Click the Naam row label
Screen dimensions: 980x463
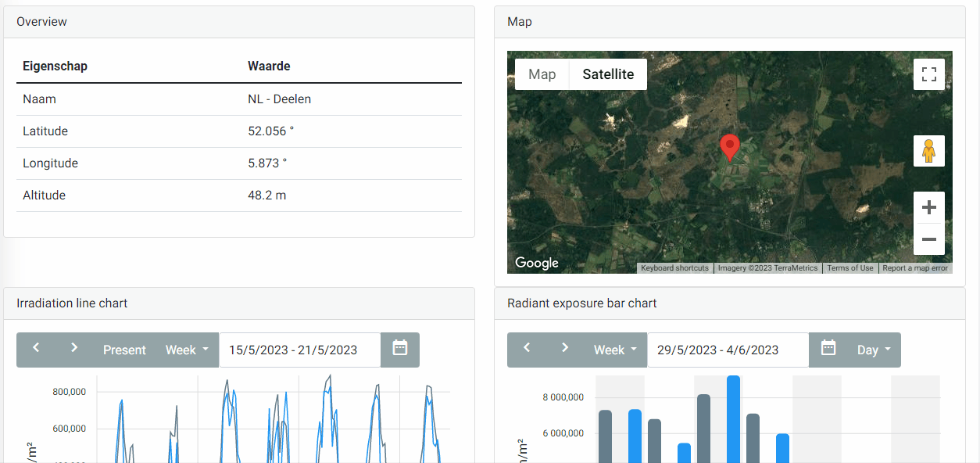click(x=39, y=99)
